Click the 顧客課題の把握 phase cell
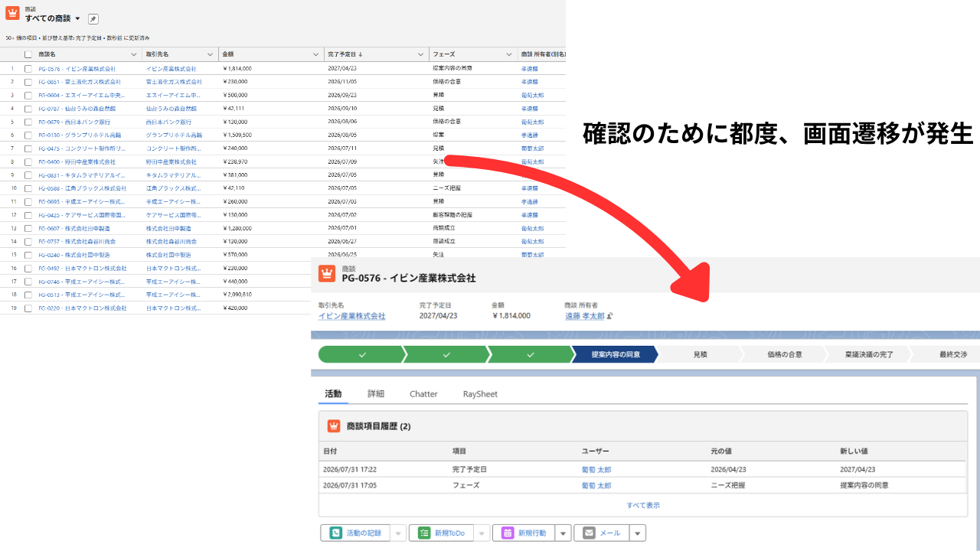 pyautogui.click(x=452, y=215)
